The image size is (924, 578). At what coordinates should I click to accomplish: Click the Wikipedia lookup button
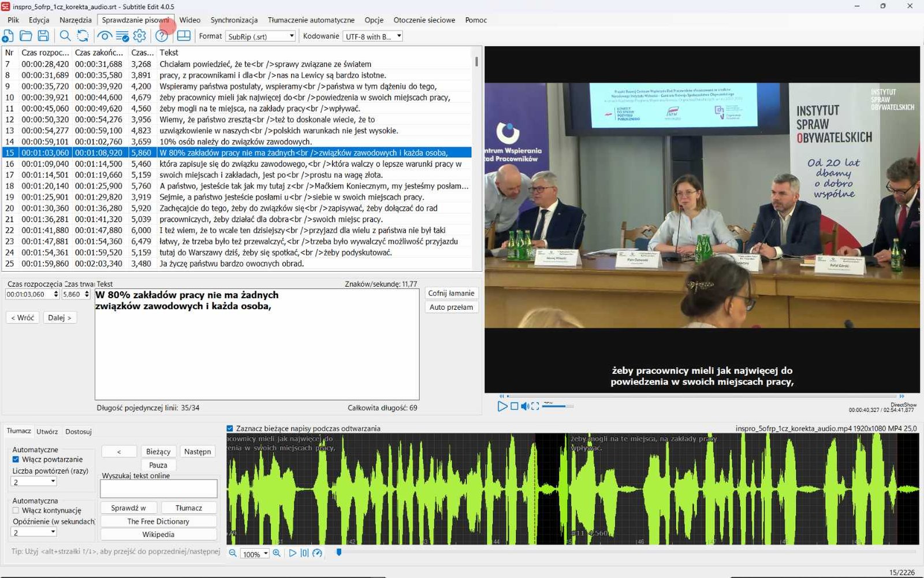pyautogui.click(x=158, y=535)
